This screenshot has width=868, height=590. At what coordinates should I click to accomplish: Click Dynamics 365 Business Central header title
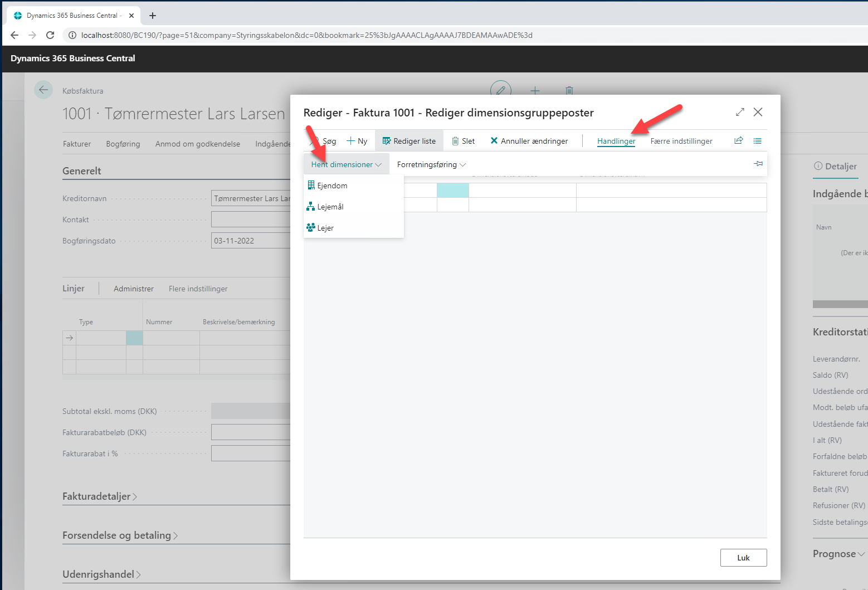[x=73, y=58]
